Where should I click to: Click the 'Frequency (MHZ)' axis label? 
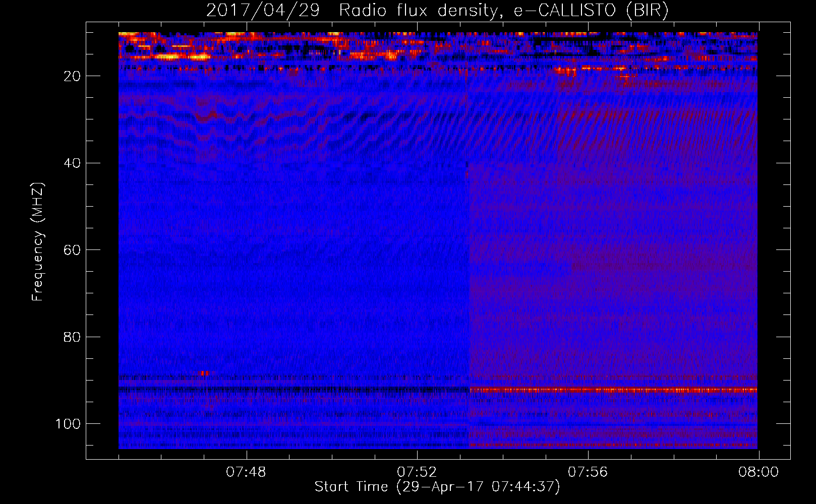[38, 242]
